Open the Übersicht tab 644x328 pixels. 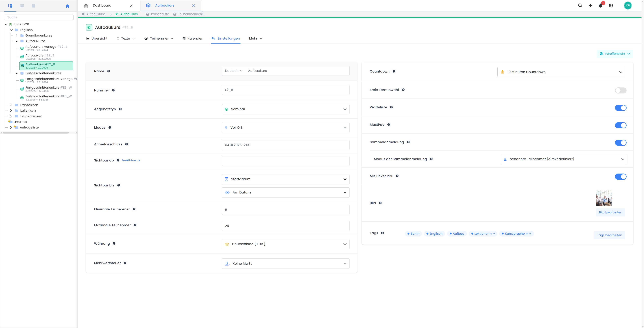tap(97, 39)
